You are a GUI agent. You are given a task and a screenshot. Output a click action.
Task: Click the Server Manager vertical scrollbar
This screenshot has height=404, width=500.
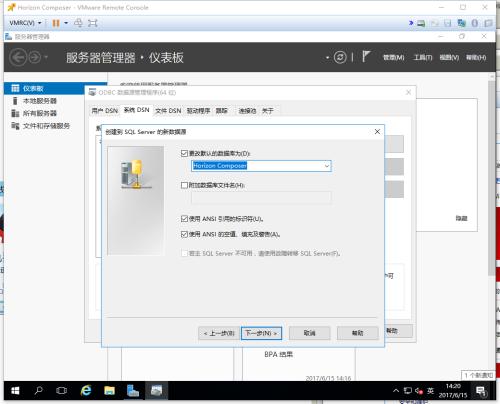point(492,178)
